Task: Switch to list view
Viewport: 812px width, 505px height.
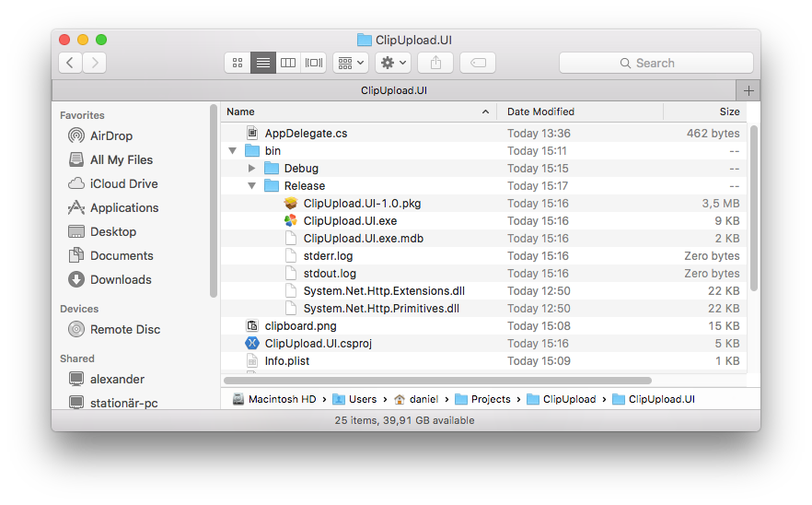Action: tap(263, 63)
